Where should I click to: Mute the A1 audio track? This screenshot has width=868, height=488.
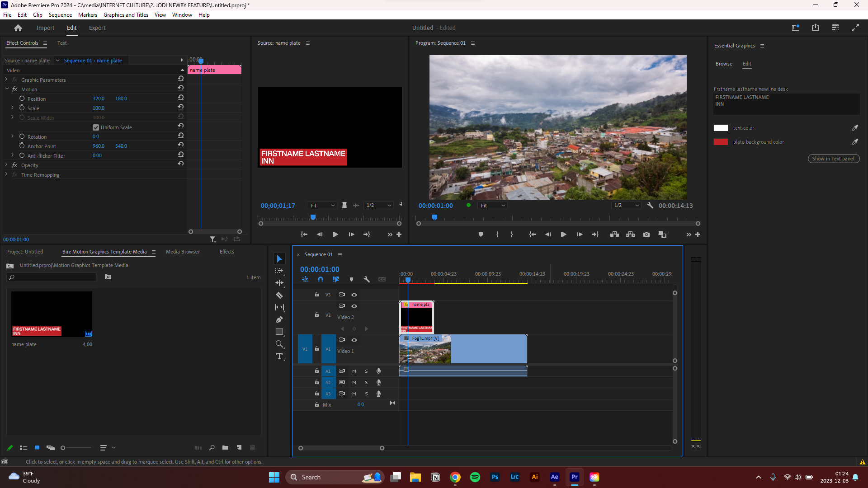354,371
